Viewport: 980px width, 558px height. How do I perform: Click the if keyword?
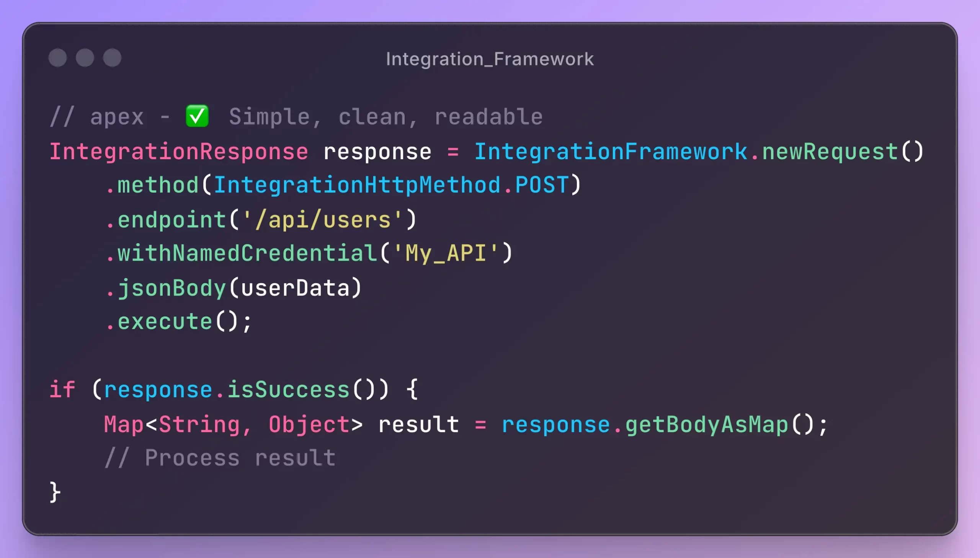click(62, 390)
